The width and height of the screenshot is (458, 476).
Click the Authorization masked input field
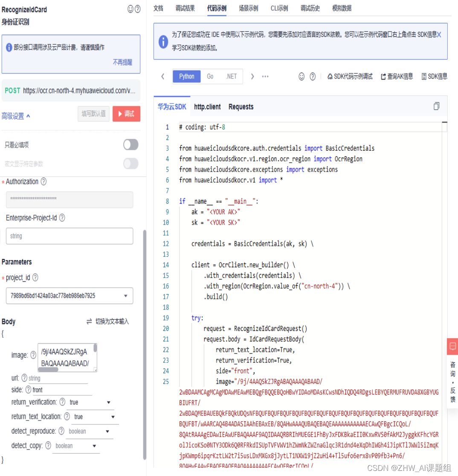(70, 199)
